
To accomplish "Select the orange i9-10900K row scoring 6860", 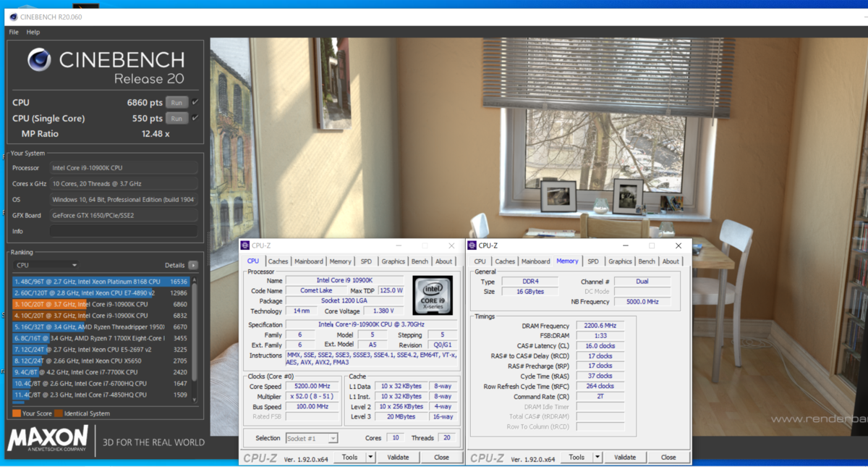I will (101, 304).
